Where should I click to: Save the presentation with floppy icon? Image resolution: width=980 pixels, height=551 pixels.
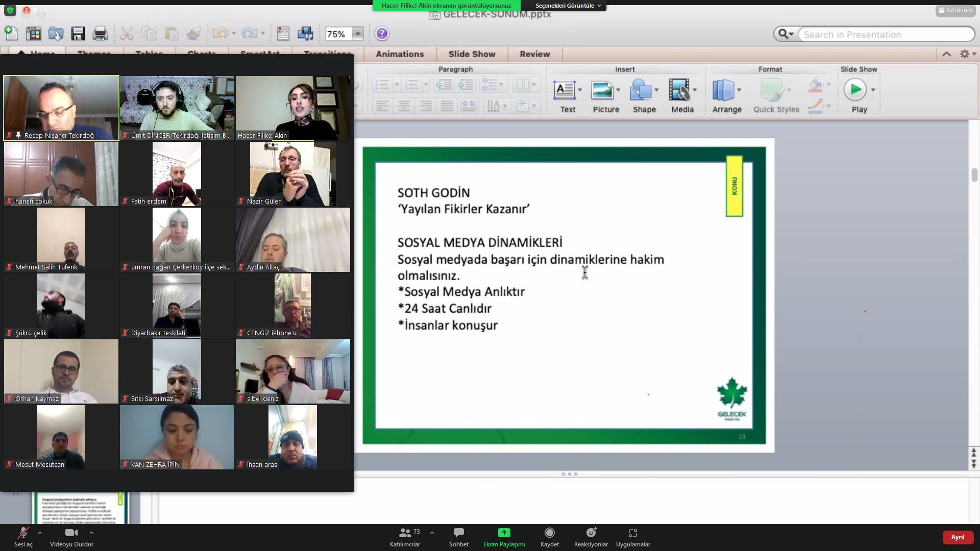78,34
